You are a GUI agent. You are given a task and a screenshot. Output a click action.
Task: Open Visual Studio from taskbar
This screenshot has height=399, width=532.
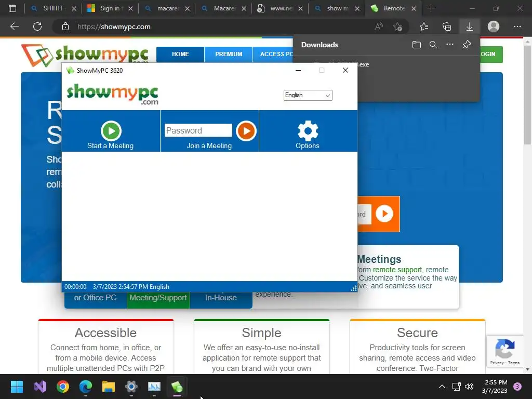point(39,387)
